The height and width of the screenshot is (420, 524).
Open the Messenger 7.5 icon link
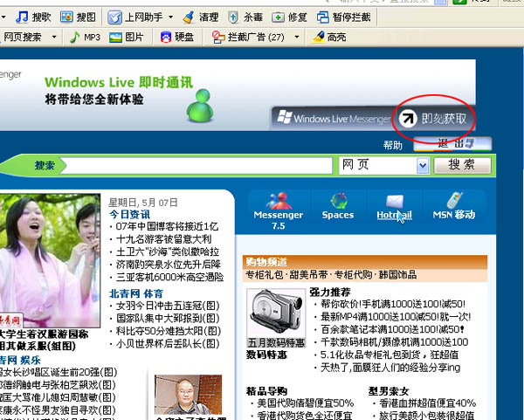(279, 201)
